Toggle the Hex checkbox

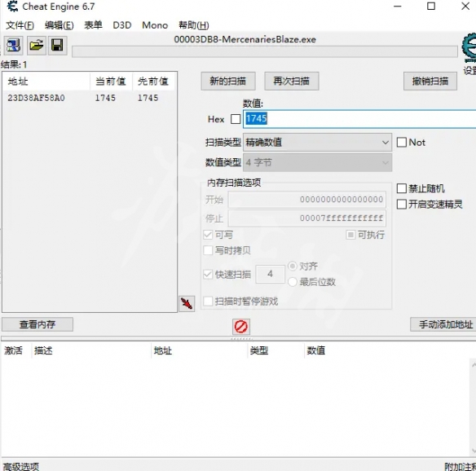236,119
